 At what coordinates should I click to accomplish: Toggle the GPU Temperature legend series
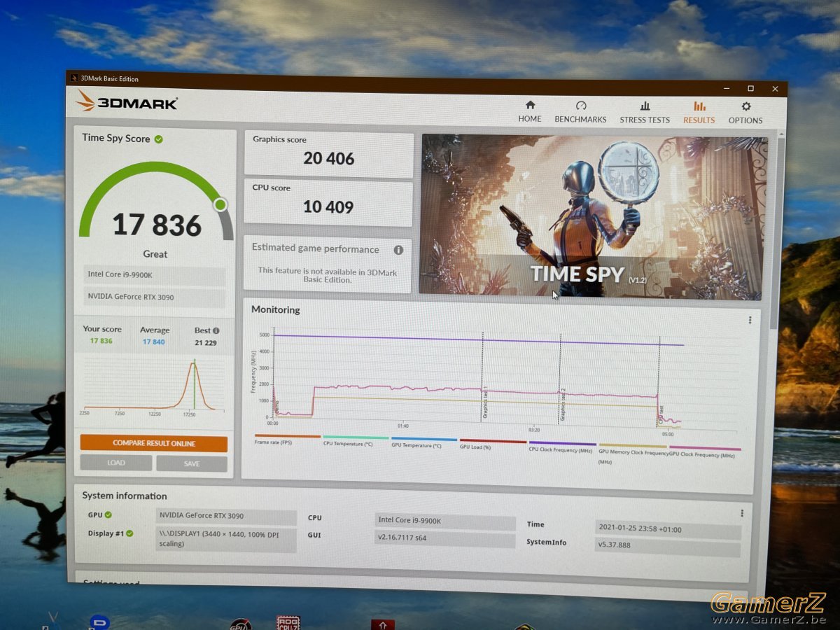423,442
